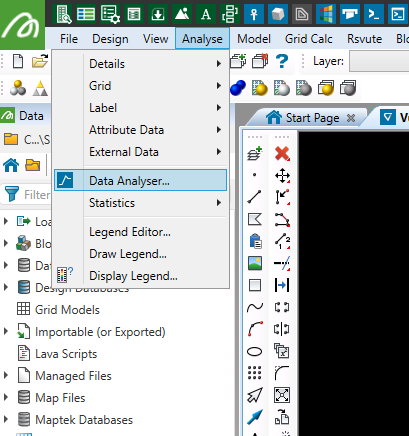Select the fillet corner curve tool
Image resolution: width=409 pixels, height=436 pixels.
pyautogui.click(x=282, y=373)
